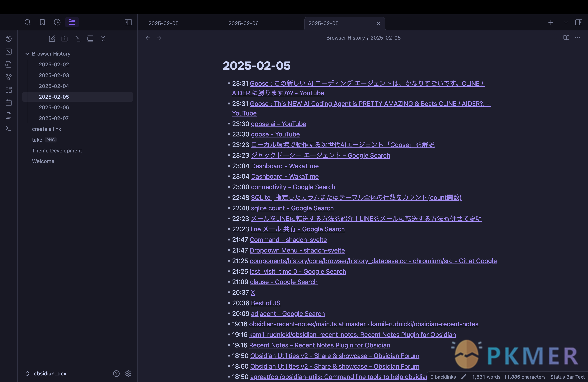Open daily note calendar ribbon icon

(9, 103)
